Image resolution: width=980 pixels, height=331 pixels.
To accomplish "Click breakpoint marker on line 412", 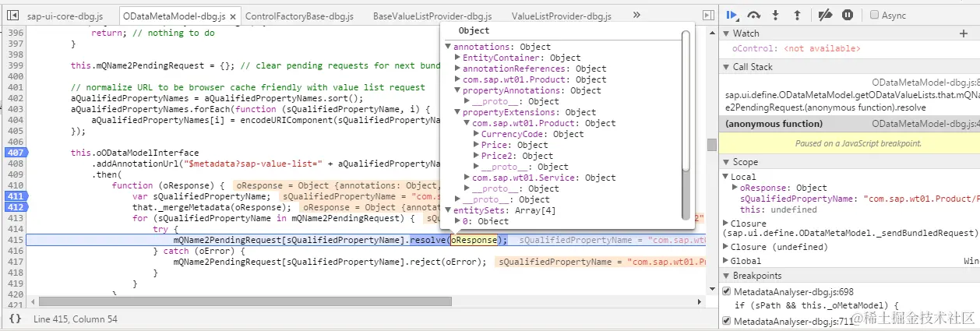I will [15, 208].
